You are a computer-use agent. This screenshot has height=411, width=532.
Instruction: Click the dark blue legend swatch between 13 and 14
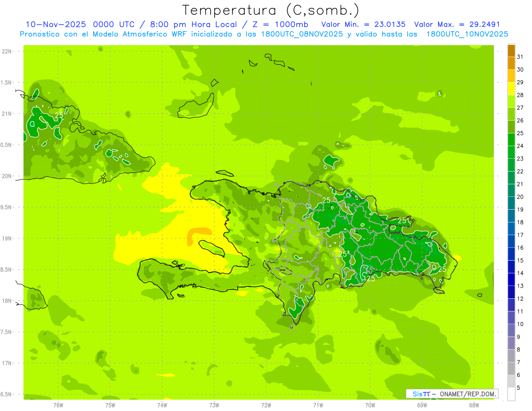(x=511, y=280)
